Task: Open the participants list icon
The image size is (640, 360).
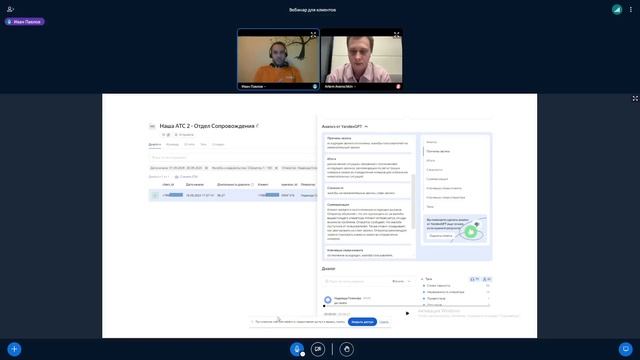Action: click(x=11, y=9)
